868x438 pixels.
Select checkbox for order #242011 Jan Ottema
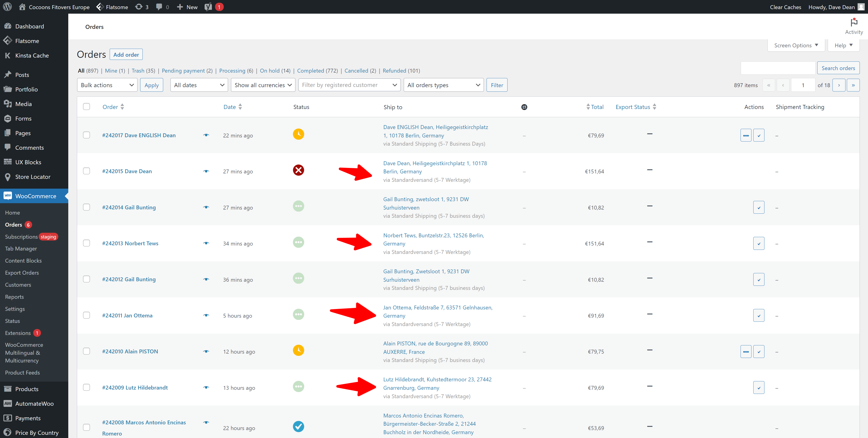tap(87, 315)
